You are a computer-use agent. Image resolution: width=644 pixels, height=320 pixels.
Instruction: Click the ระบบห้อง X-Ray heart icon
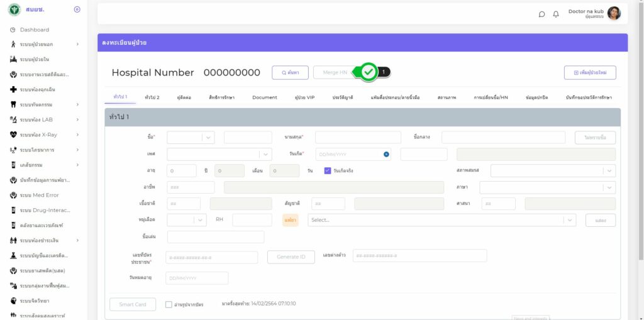(x=13, y=135)
